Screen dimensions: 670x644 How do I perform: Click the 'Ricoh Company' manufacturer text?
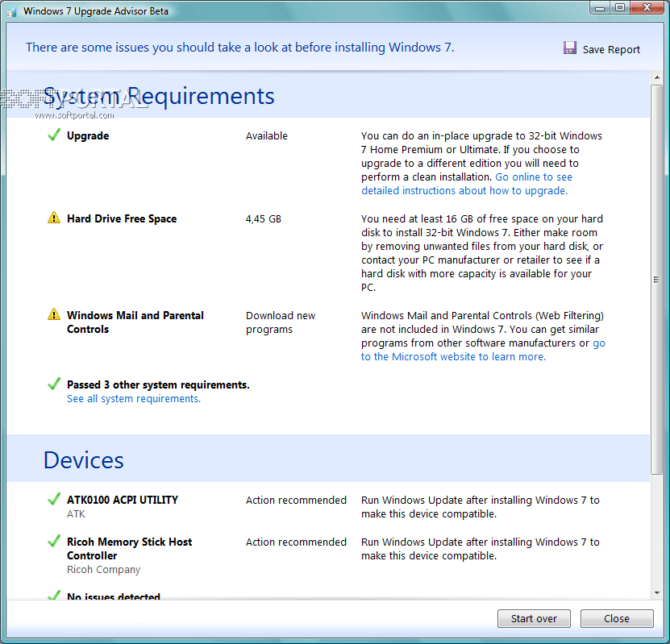pos(103,569)
